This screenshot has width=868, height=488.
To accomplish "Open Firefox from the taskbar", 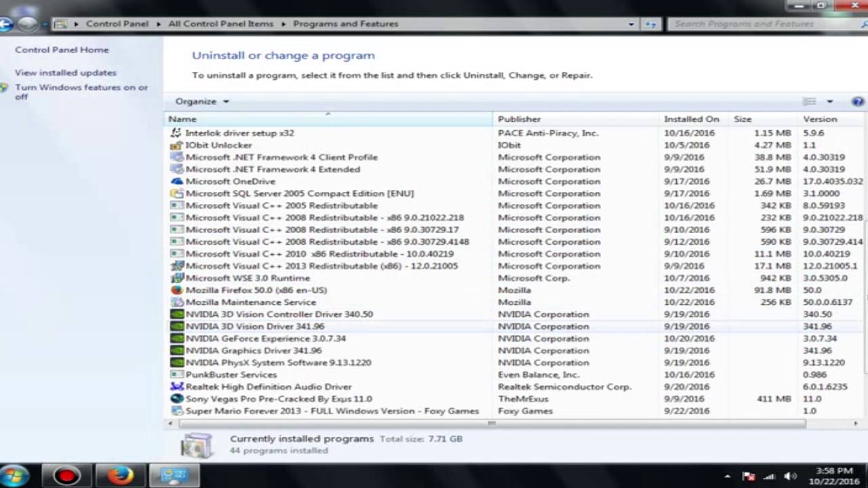I will (120, 476).
